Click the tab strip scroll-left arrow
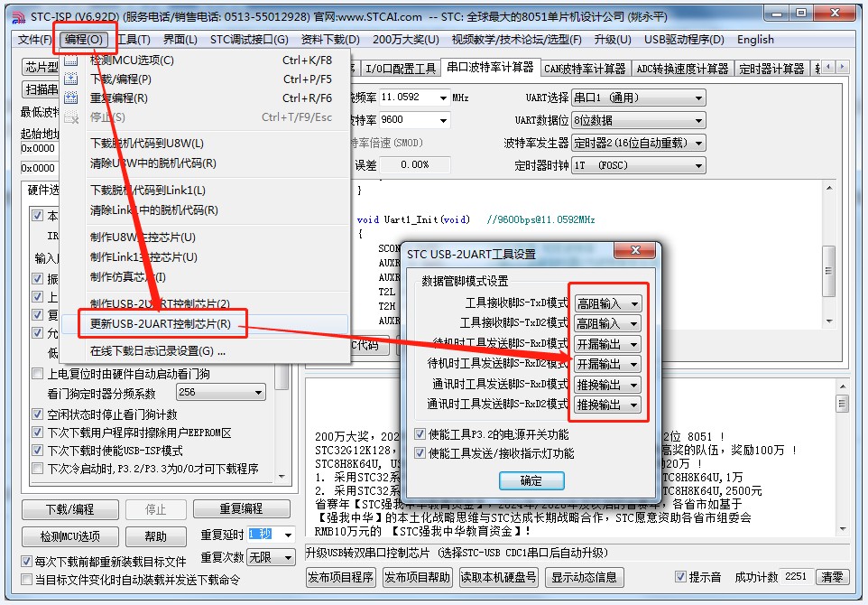The image size is (868, 605). (x=828, y=67)
